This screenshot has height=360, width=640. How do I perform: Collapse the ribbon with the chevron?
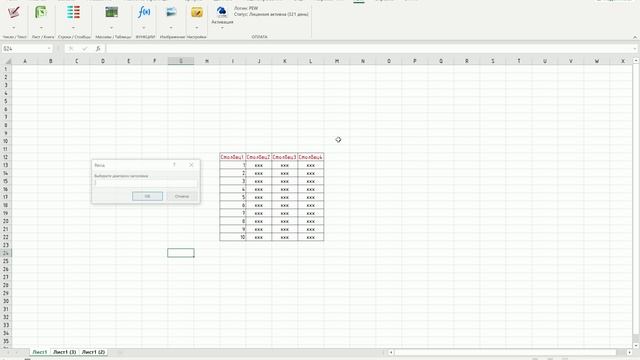(635, 37)
